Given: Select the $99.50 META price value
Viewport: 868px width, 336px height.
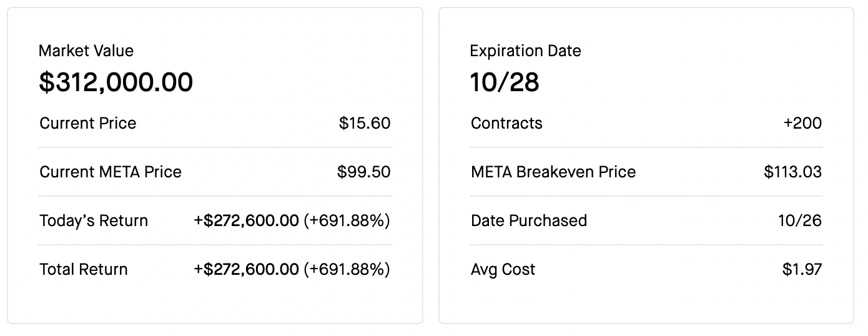Looking at the screenshot, I should (x=363, y=172).
